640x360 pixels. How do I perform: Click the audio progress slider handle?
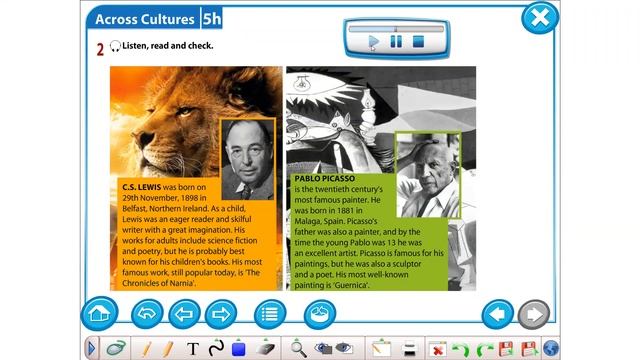pos(395,29)
